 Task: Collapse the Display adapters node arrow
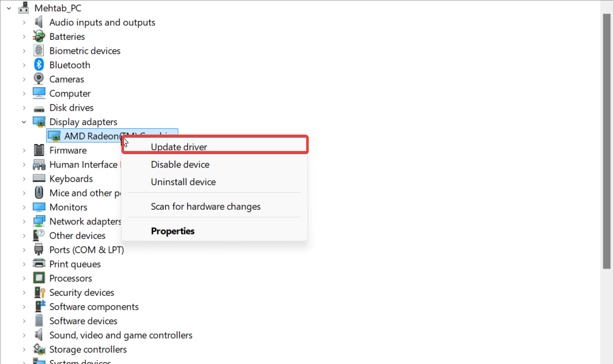(x=24, y=122)
